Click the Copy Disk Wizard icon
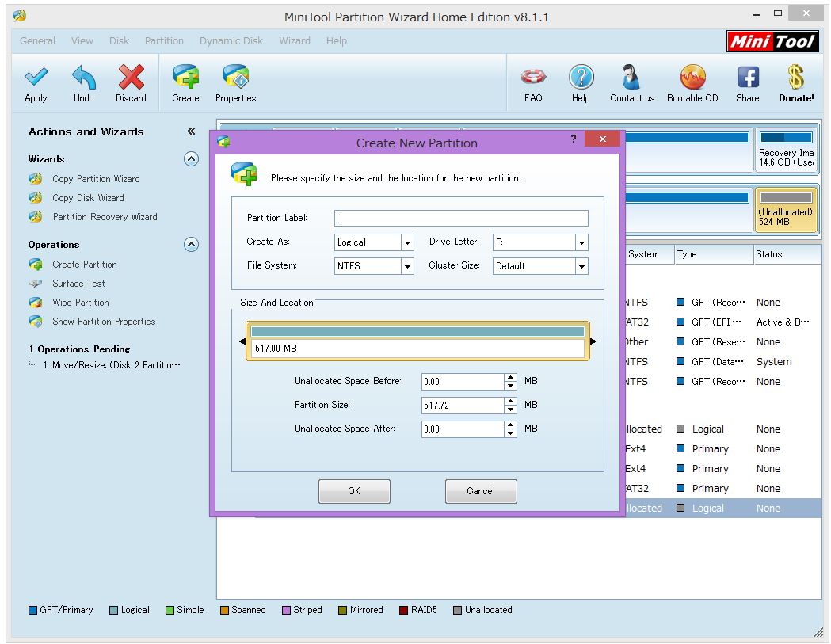This screenshot has width=831, height=644. pyautogui.click(x=36, y=198)
